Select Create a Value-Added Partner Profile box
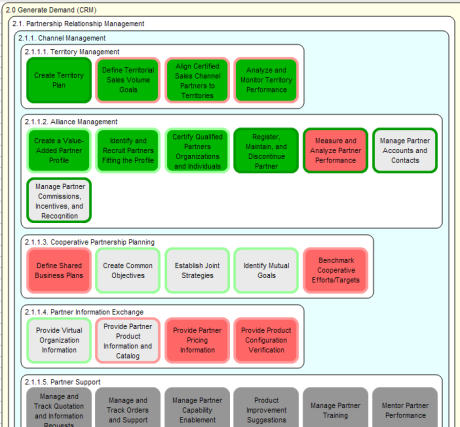The height and width of the screenshot is (427, 460). (x=59, y=150)
